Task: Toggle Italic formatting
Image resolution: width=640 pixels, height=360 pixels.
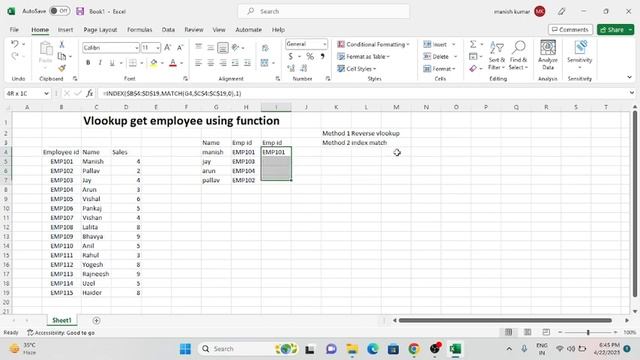Action: pyautogui.click(x=100, y=62)
